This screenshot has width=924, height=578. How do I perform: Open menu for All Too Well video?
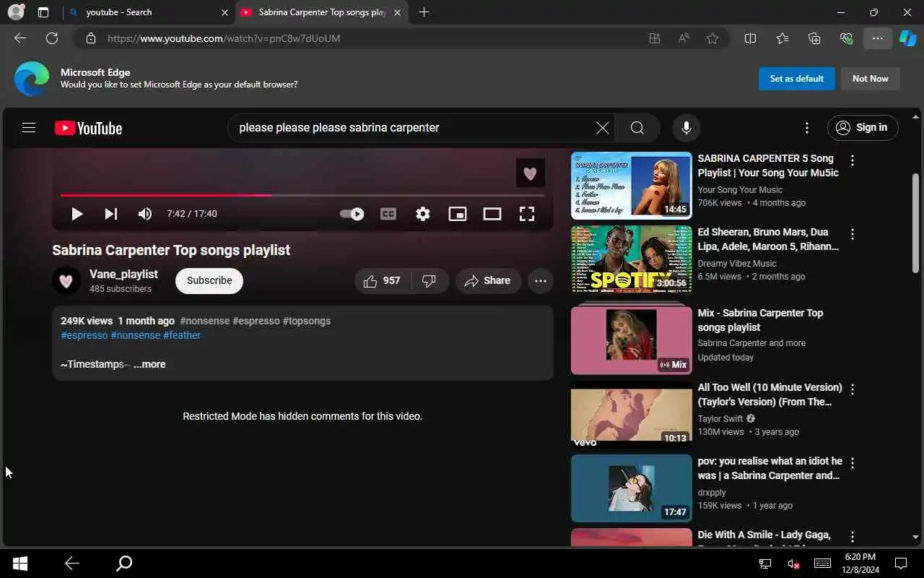pyautogui.click(x=853, y=389)
